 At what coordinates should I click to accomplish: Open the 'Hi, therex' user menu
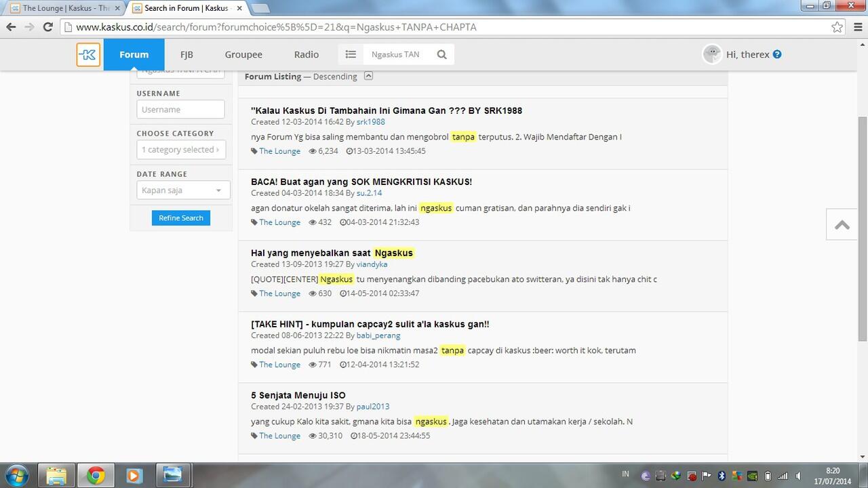747,54
